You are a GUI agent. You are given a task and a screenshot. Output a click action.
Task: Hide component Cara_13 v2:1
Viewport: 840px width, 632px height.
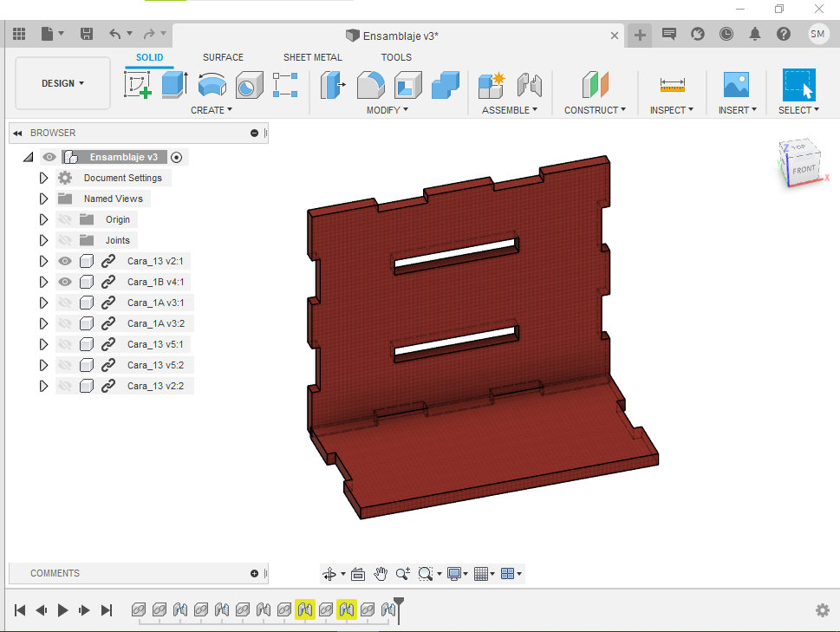click(65, 261)
